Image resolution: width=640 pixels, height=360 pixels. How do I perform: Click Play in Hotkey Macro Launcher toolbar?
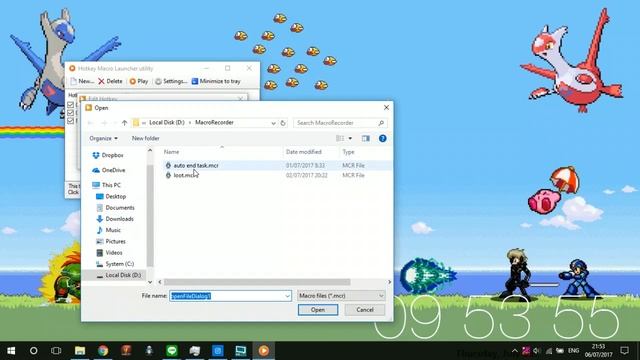pos(139,81)
